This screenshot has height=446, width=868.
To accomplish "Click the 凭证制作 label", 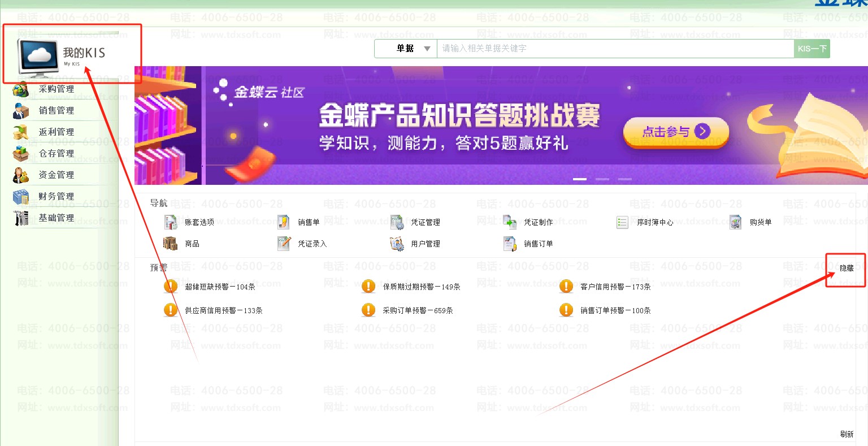I will pyautogui.click(x=539, y=223).
